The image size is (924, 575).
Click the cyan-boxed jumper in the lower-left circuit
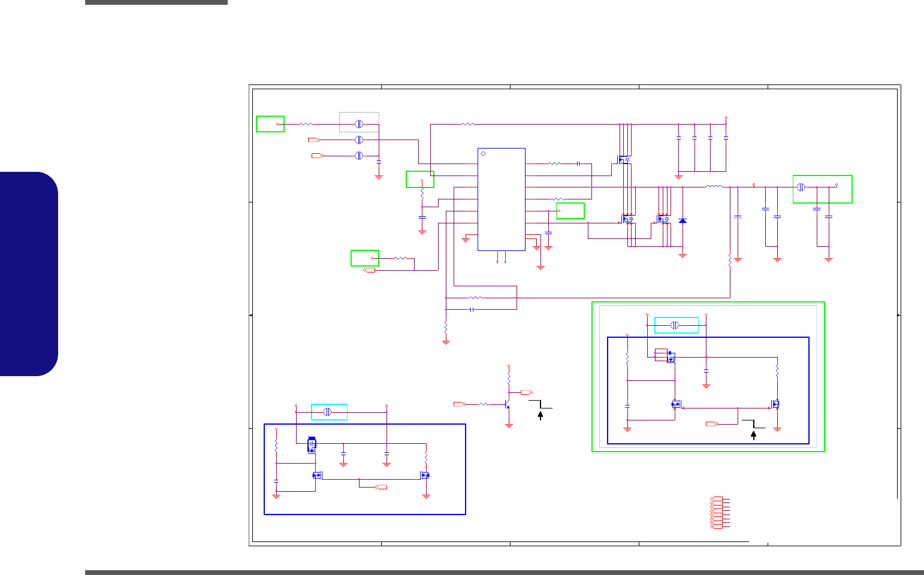tap(328, 412)
